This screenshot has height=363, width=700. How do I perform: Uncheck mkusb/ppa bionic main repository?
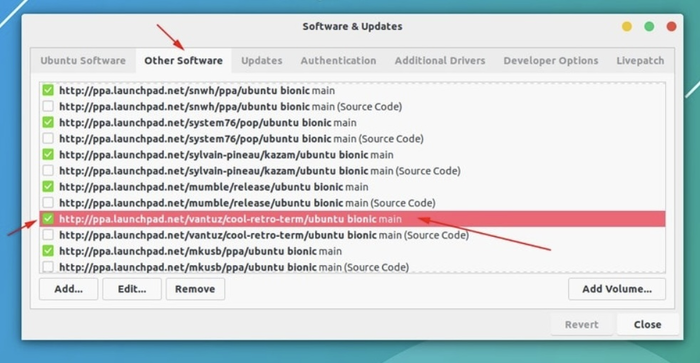[48, 251]
